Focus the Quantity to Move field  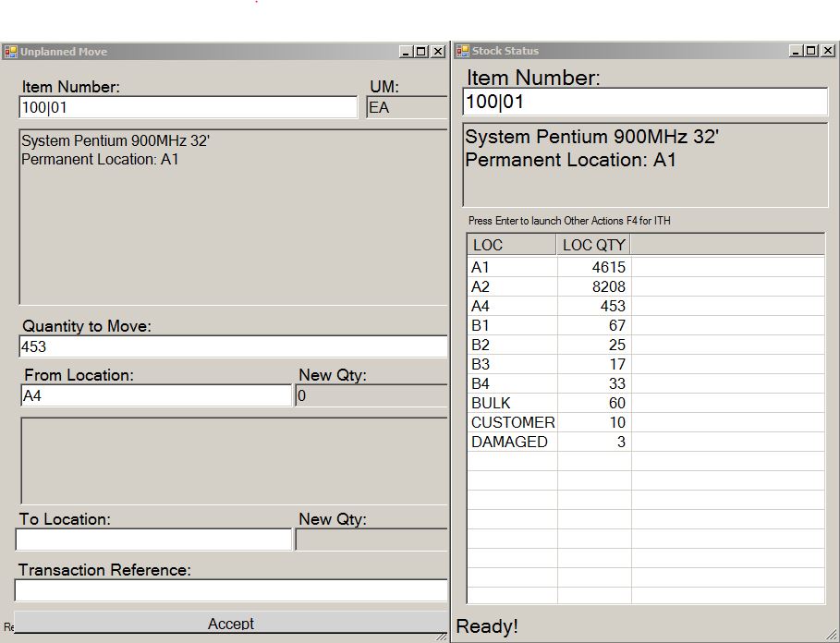pyautogui.click(x=233, y=347)
